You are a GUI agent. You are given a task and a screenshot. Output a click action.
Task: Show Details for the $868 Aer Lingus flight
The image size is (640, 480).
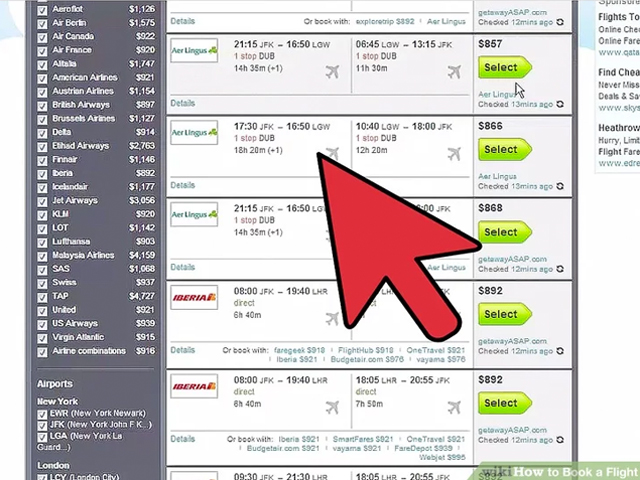[x=182, y=267]
